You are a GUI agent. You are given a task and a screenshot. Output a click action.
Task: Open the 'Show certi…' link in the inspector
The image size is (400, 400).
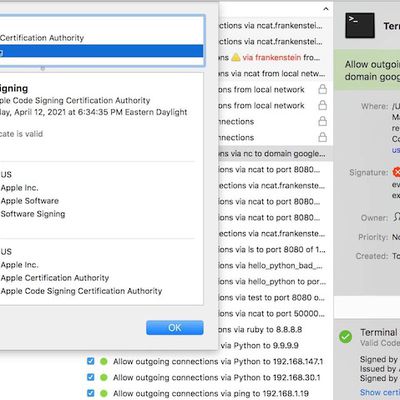[380, 392]
